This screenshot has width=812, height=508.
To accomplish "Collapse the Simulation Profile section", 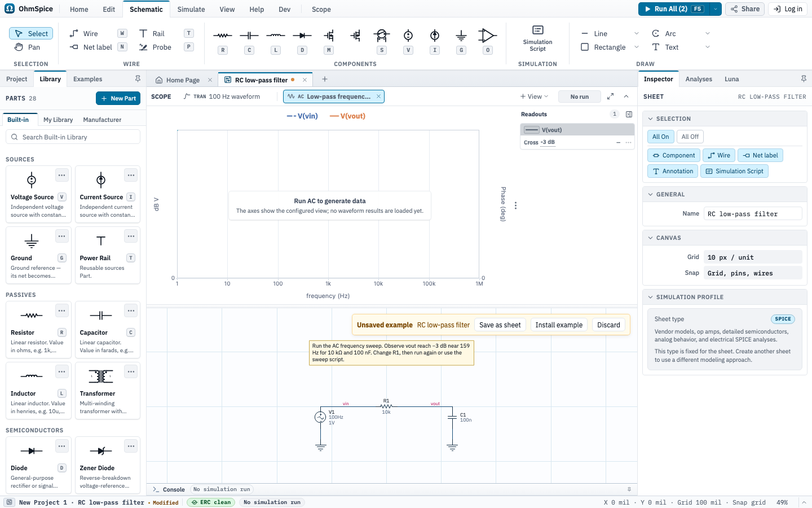I will point(651,297).
